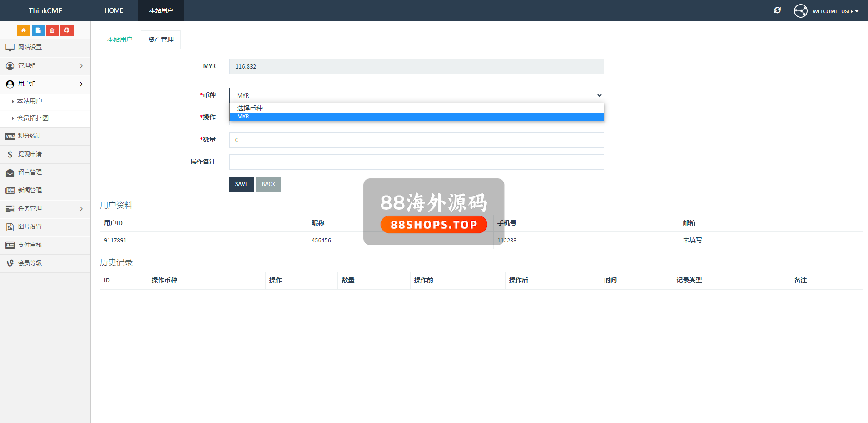The image size is (868, 423).
Task: Expand the 管理组 sidebar group
Action: [x=45, y=66]
